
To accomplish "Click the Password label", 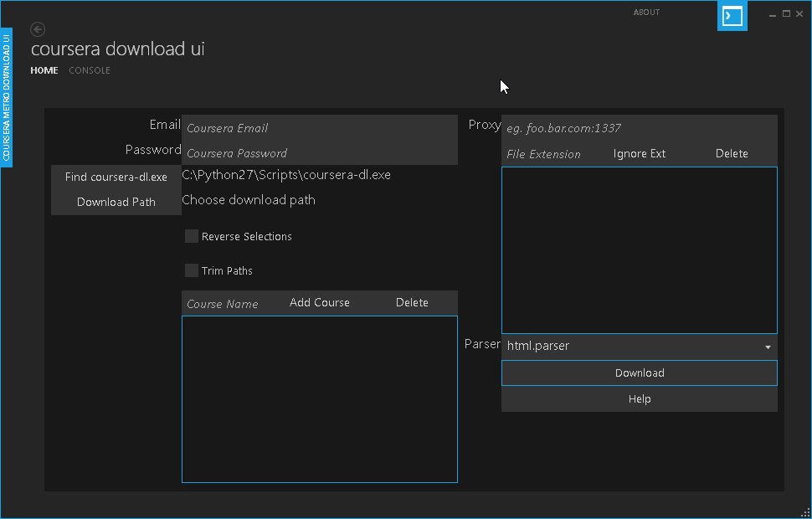I will point(152,150).
